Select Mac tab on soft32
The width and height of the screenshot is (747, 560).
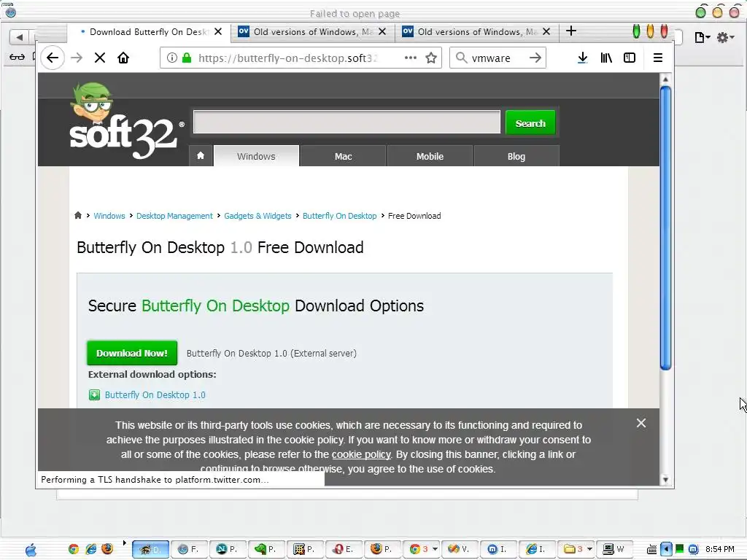343,156
